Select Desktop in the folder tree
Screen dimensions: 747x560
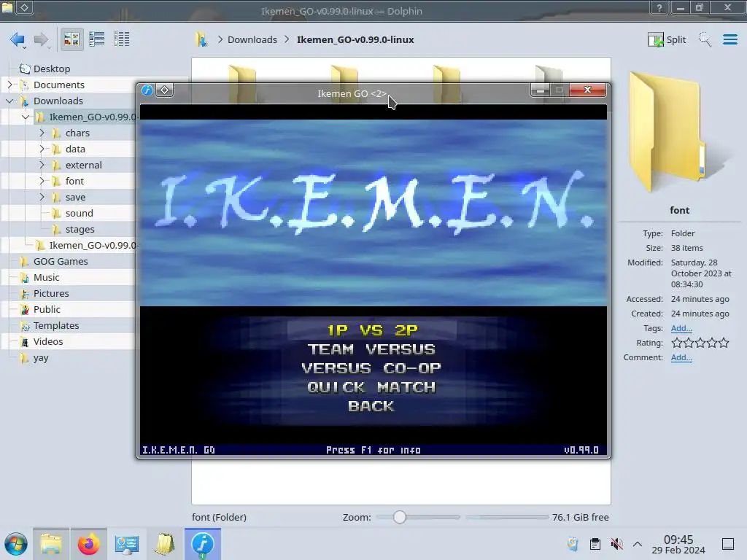tap(52, 69)
